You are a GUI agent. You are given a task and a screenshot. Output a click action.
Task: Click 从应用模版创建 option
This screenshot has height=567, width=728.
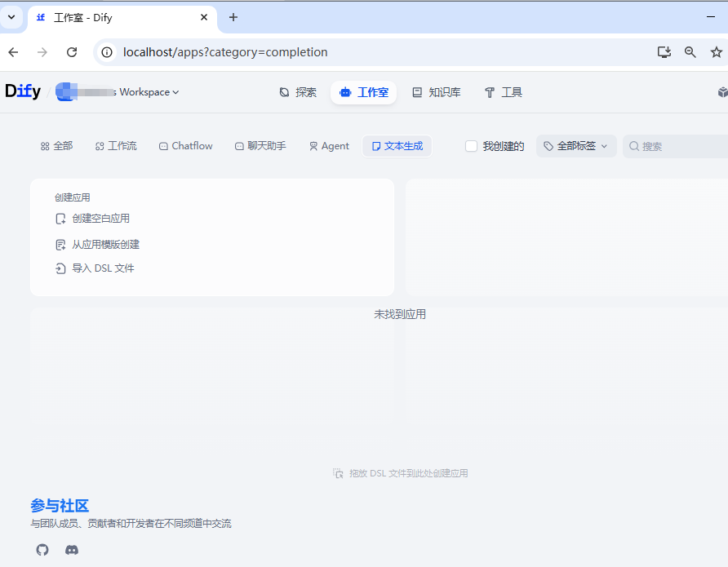(x=97, y=245)
